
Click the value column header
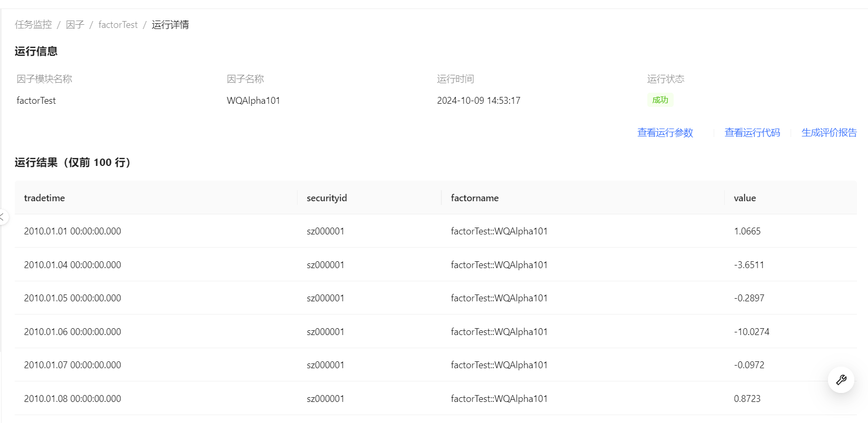tap(744, 198)
